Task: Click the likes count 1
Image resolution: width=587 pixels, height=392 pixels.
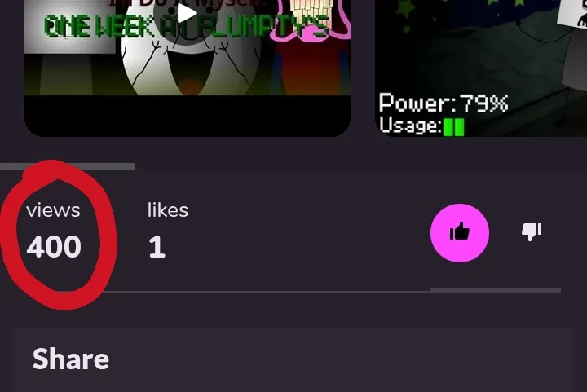Action: coord(157,247)
